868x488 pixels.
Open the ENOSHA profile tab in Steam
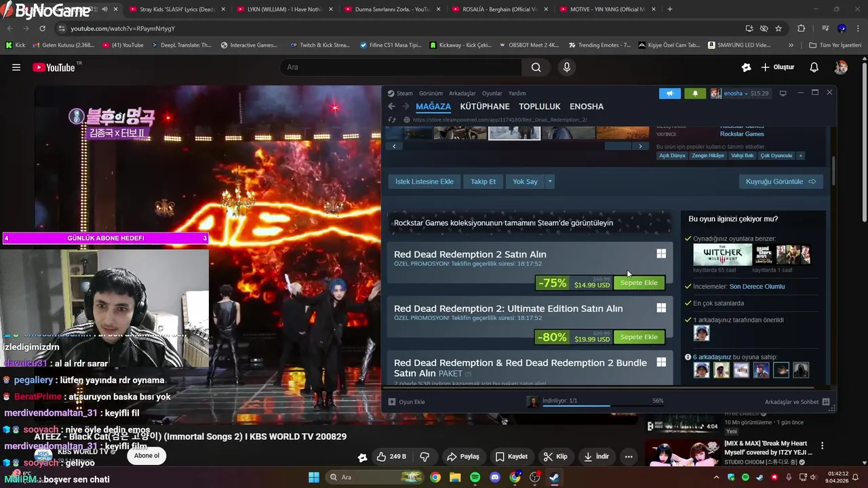click(587, 106)
